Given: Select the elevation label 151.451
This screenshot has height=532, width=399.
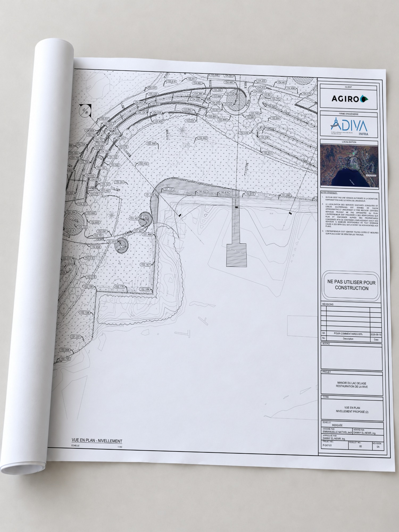Looking at the screenshot, I should [x=134, y=219].
